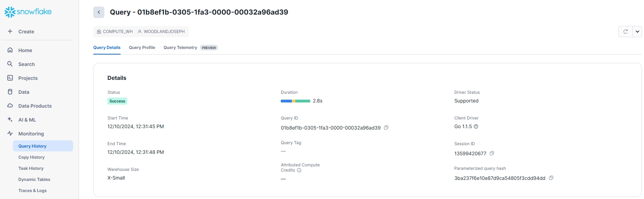Click the refresh icon button
This screenshot has width=644, height=199.
click(x=625, y=32)
